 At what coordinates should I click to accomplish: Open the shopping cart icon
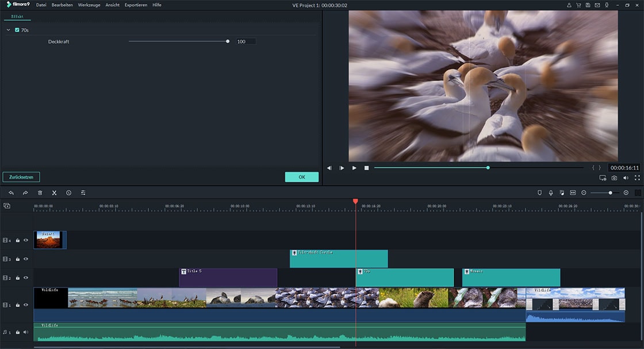click(578, 5)
